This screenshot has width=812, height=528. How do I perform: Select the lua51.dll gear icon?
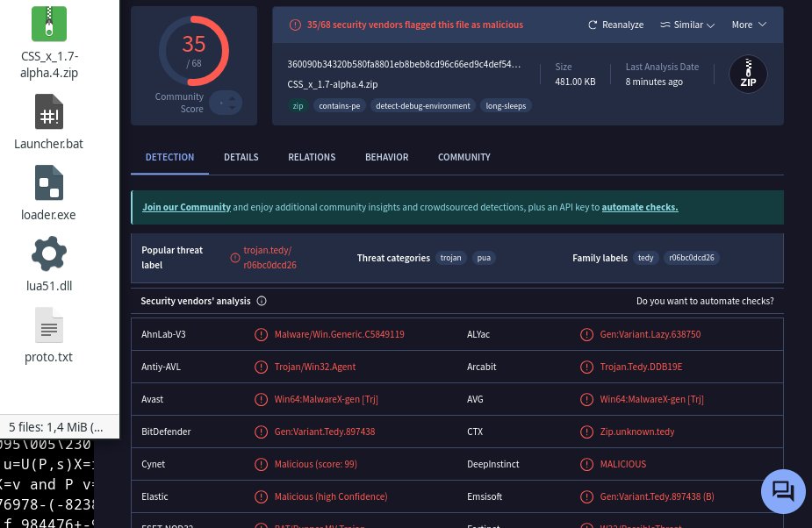pos(48,253)
